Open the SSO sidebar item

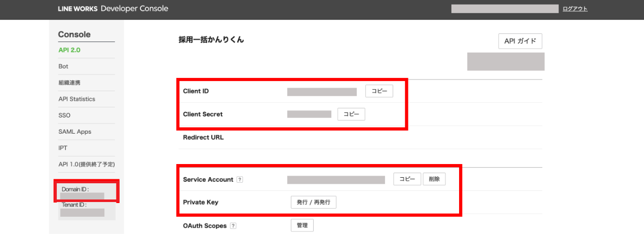pos(64,115)
